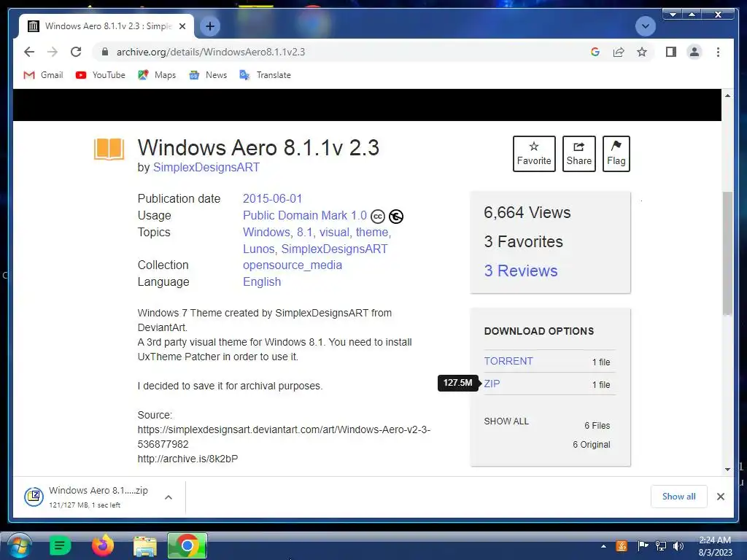This screenshot has height=560, width=747.
Task: Click the volume speaker tray icon
Action: [678, 546]
